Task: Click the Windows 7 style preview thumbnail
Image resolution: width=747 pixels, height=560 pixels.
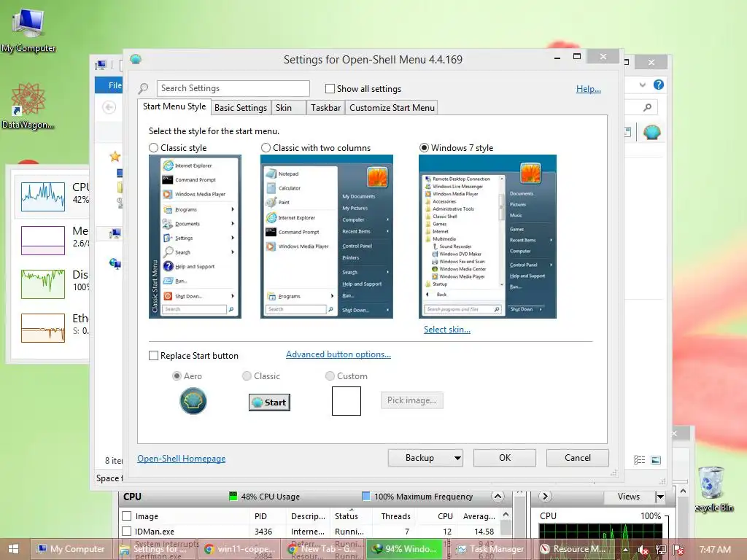Action: [487, 237]
